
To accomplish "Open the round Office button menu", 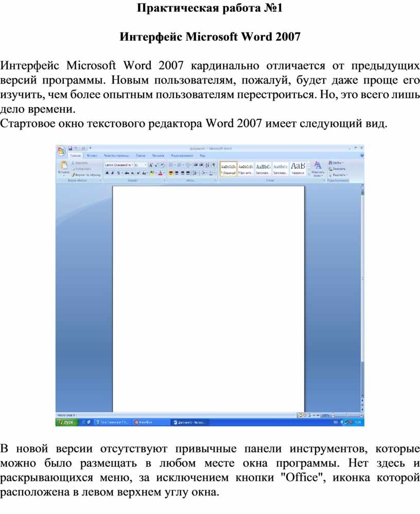I will tap(61, 151).
